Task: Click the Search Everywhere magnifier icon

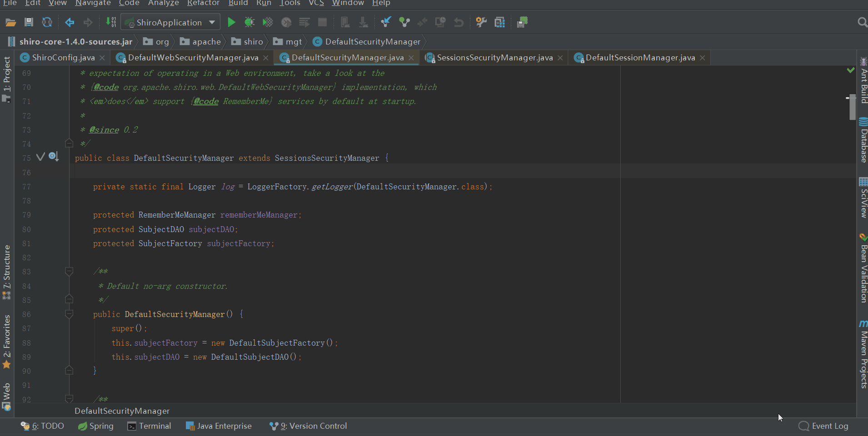Action: 862,22
